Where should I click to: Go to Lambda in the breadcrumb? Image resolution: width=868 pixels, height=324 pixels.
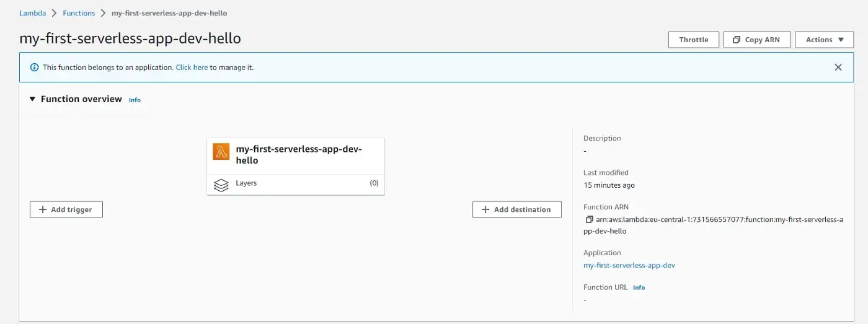coord(32,13)
